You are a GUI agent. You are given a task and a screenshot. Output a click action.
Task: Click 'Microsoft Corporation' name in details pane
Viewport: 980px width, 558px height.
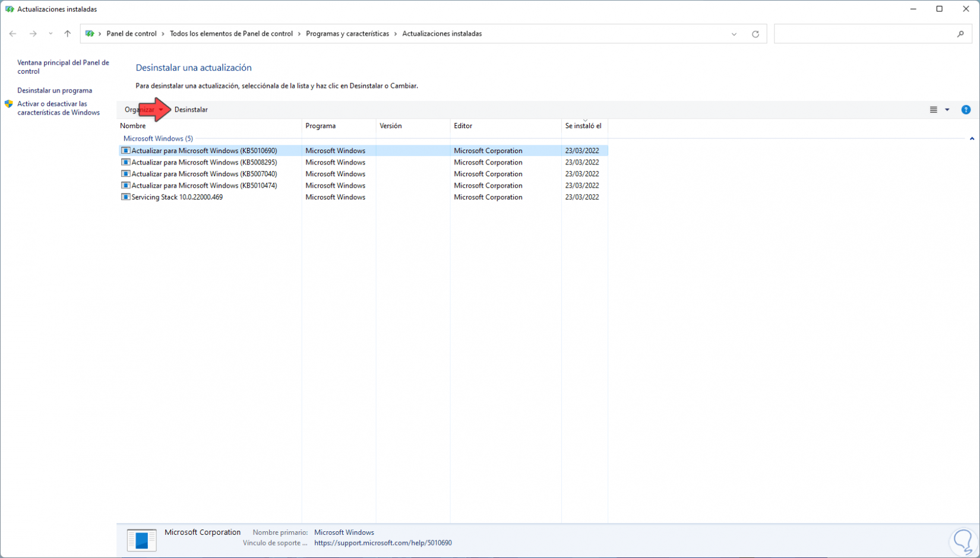point(203,532)
